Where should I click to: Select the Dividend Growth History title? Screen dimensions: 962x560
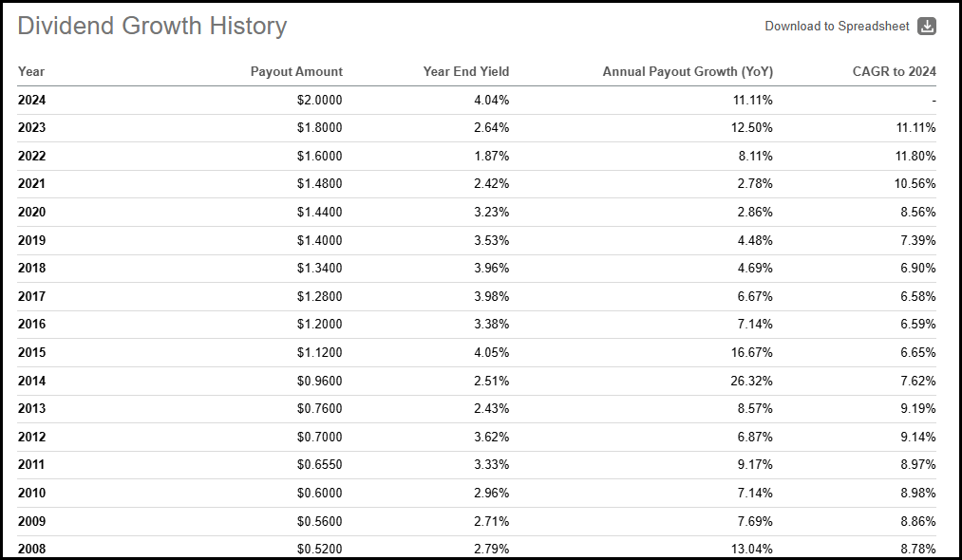point(151,26)
